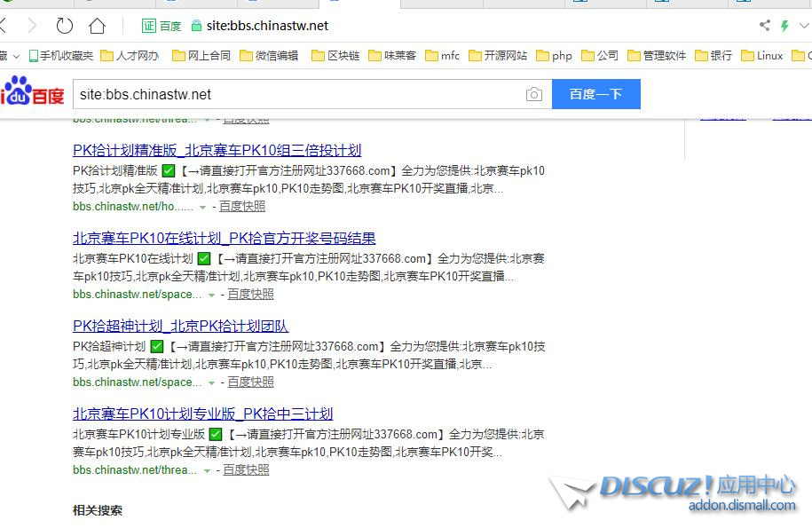Open result 北京赛车PK10在线计划_PK拾官方开奖号码结果
Screen dimensions: 812x528
pyautogui.click(x=225, y=238)
